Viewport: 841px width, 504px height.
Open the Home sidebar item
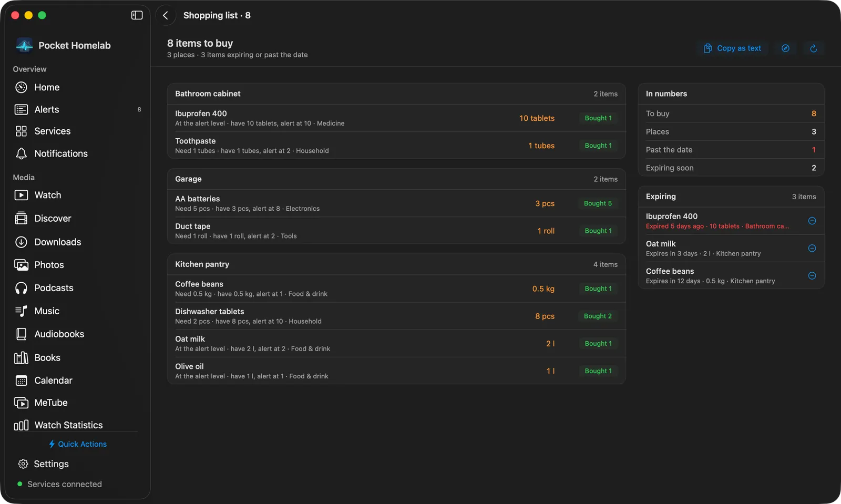[x=77, y=87]
